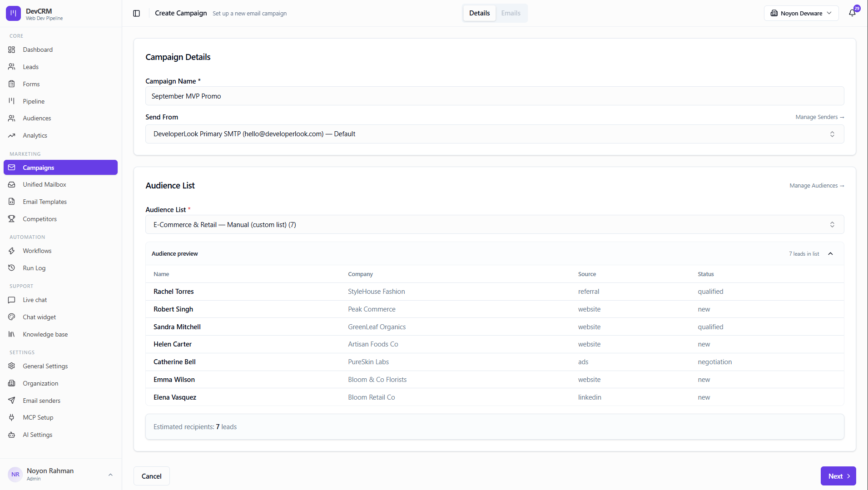Open Dashboard from sidebar
The width and height of the screenshot is (868, 490).
click(60, 49)
